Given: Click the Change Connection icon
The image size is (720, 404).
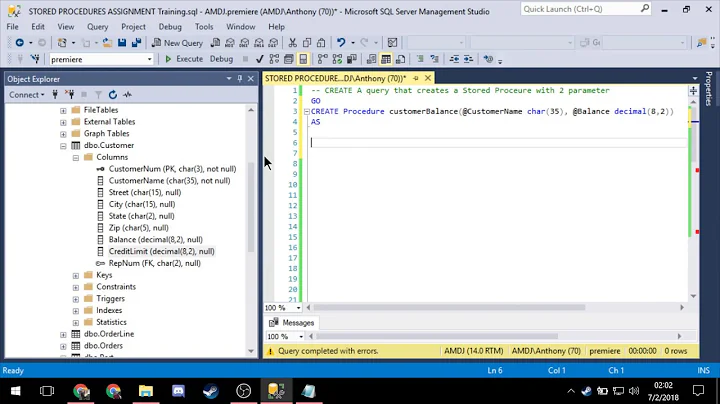Looking at the screenshot, I should 35,59.
